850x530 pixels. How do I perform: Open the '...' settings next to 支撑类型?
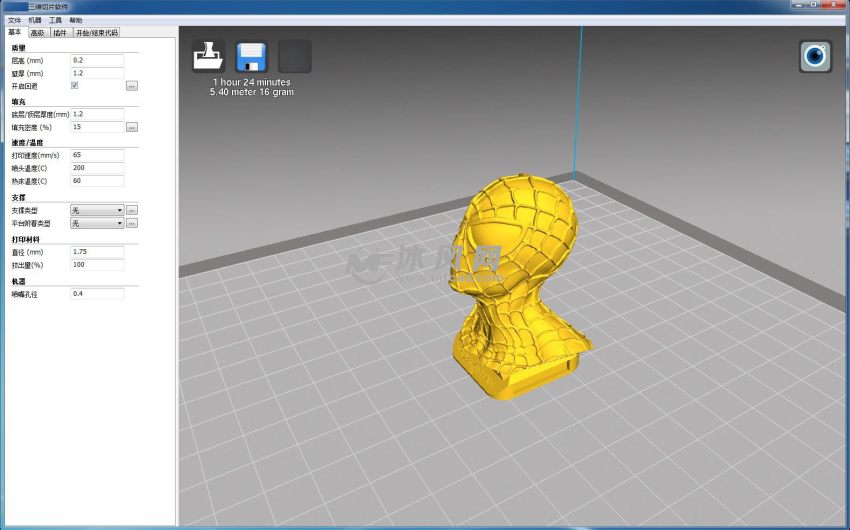tap(131, 210)
